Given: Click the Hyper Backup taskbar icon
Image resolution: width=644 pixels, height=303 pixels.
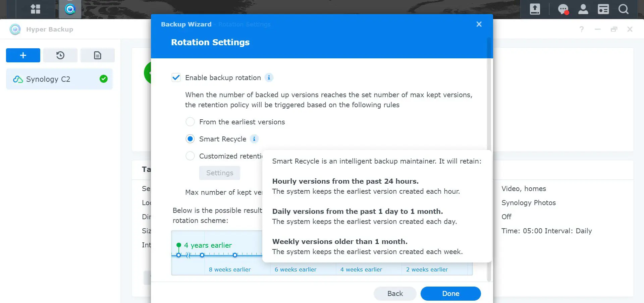Looking at the screenshot, I should (x=70, y=9).
